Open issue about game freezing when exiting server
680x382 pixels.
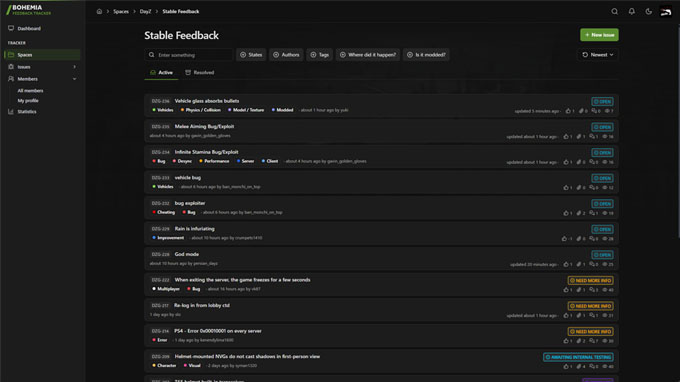(242, 280)
